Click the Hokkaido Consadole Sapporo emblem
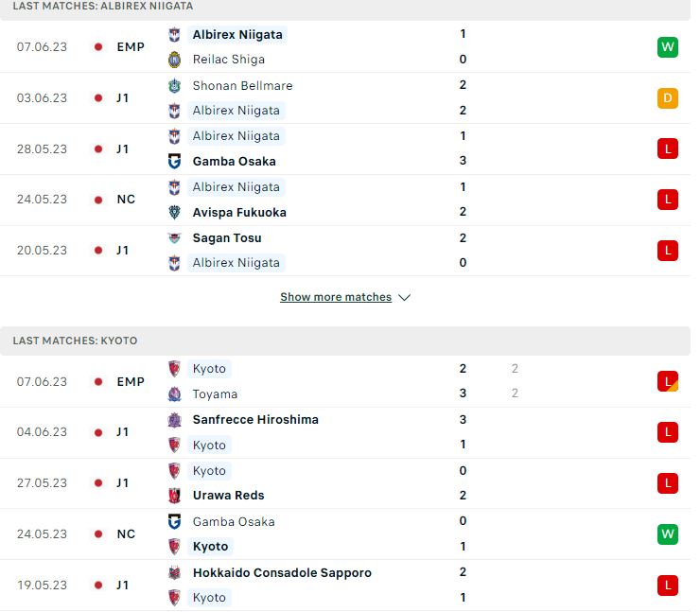Viewport: 700px width, 612px height. (x=175, y=572)
